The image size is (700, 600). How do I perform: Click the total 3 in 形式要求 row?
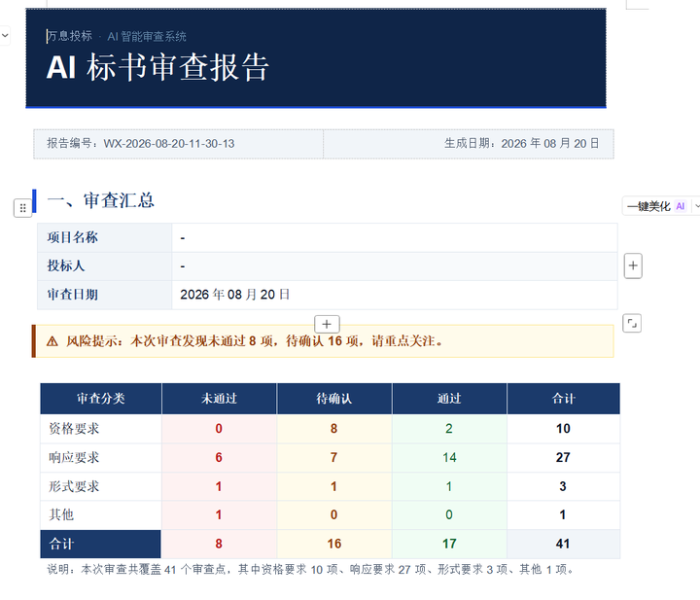(x=563, y=486)
